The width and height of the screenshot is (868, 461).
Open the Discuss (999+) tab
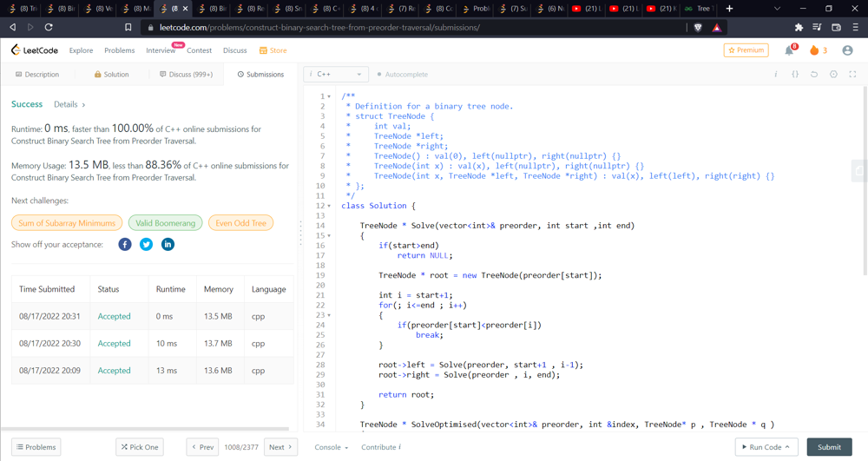pos(186,75)
